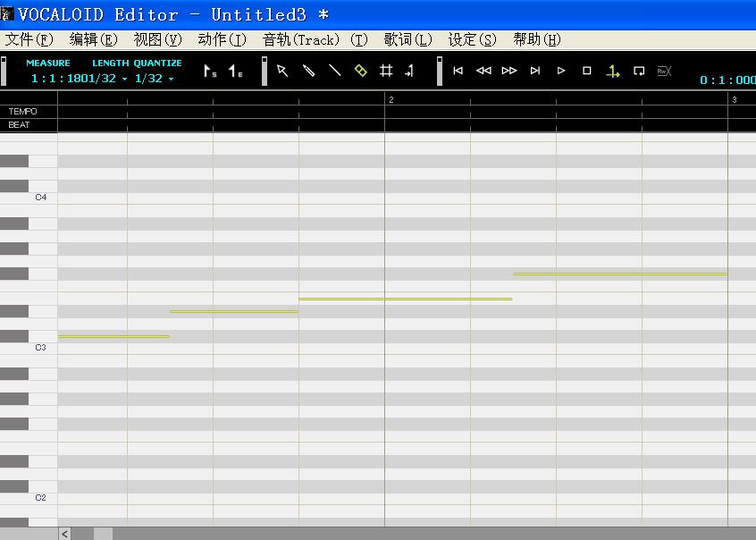Screen dimensions: 756x540
Task: Jump to the end of the song
Action: tap(535, 71)
